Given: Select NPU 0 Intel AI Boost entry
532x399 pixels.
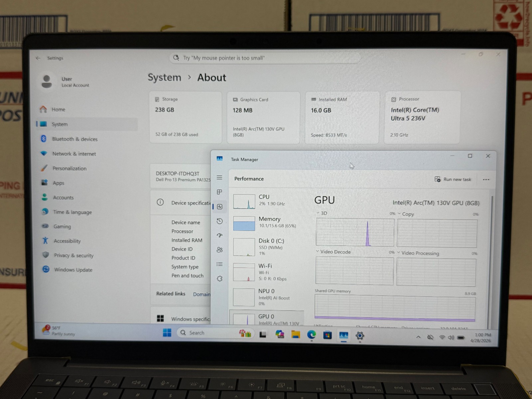Looking at the screenshot, I should (x=267, y=297).
